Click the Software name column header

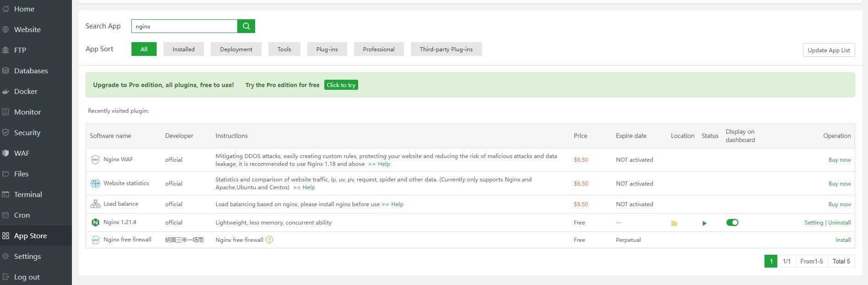[110, 136]
